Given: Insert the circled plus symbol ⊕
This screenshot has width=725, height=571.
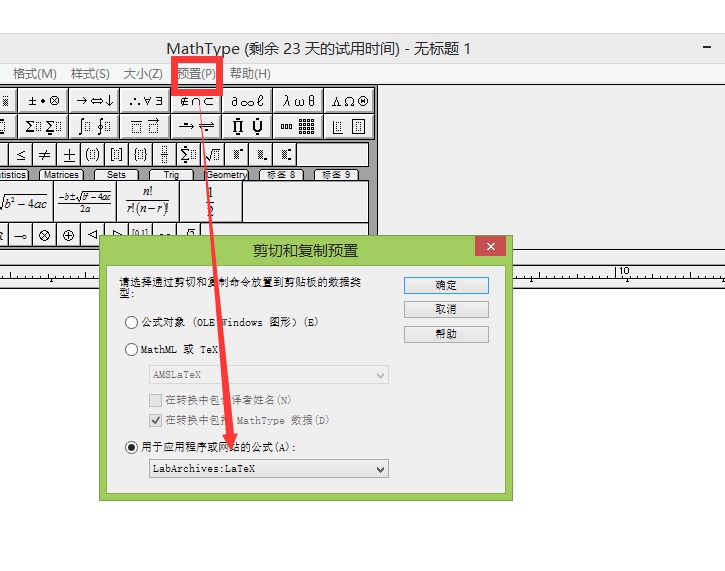Looking at the screenshot, I should pyautogui.click(x=68, y=235).
